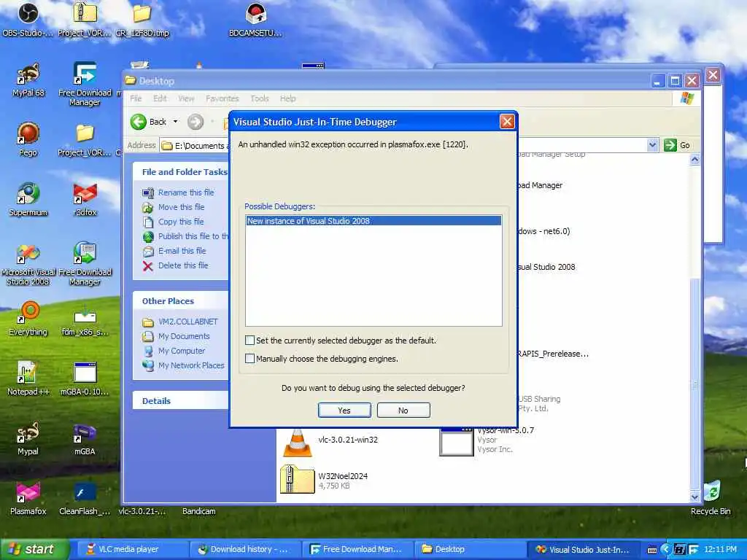
Task: Open Back history dropdown arrow
Action: (175, 122)
